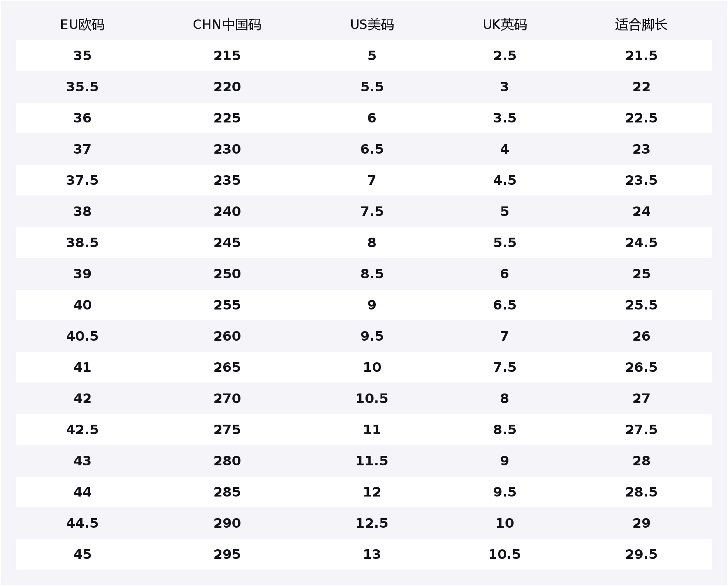The width and height of the screenshot is (728, 586).
Task: Select EU size 42.5 cell
Action: point(82,430)
